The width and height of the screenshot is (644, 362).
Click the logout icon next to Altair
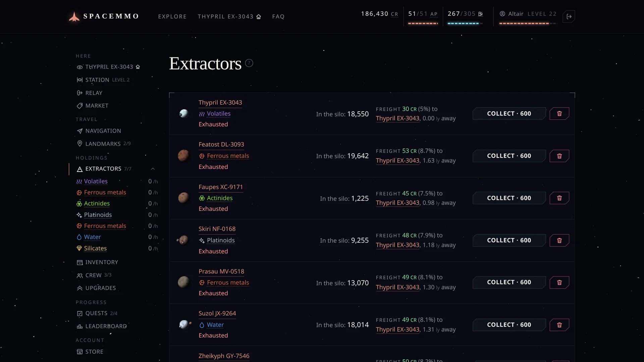click(569, 16)
